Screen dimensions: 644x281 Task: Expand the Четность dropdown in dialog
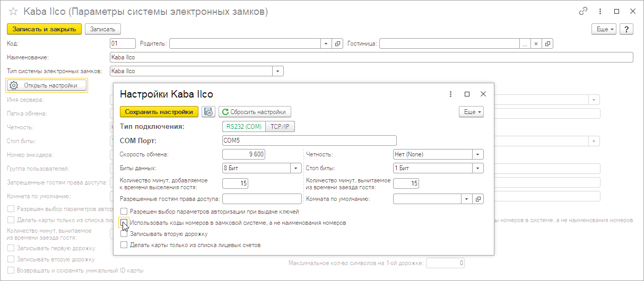click(478, 154)
